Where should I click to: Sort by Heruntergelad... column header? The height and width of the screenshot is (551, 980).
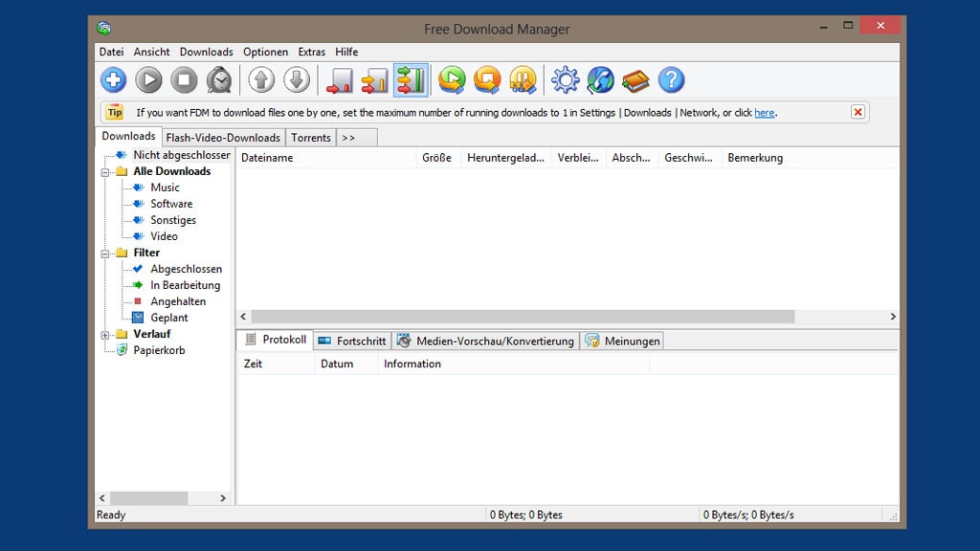tap(507, 158)
